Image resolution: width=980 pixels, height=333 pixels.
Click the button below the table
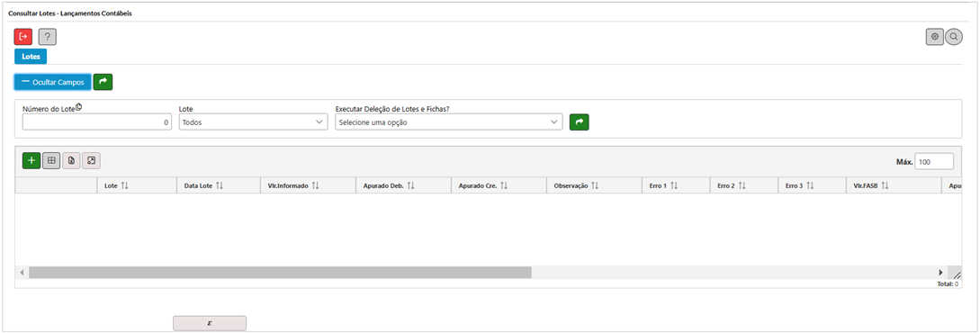click(210, 323)
